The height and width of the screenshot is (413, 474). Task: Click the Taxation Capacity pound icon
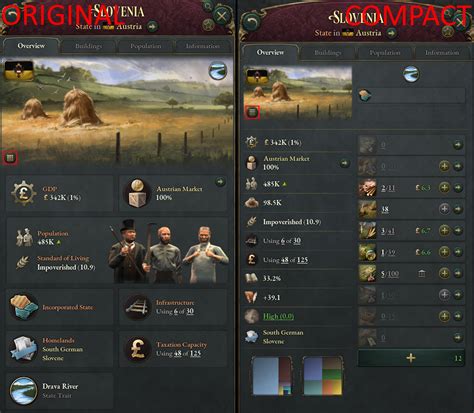(x=137, y=349)
